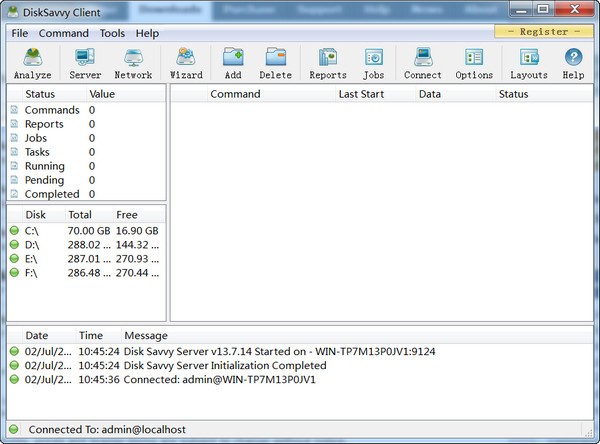Click the Register button
Image resolution: width=600 pixels, height=444 pixels.
[x=544, y=32]
